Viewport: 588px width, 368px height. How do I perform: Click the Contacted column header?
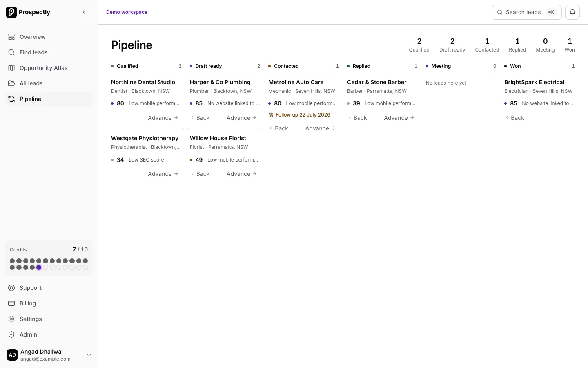pos(303,66)
